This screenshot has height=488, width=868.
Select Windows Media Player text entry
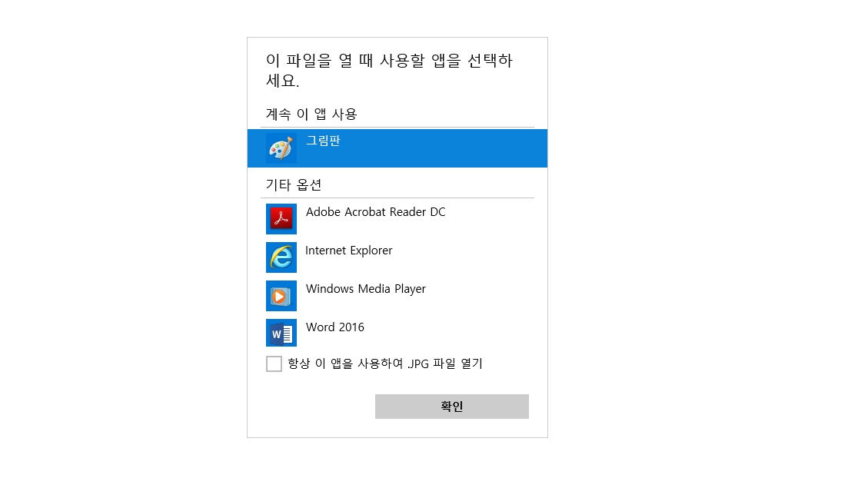(366, 289)
